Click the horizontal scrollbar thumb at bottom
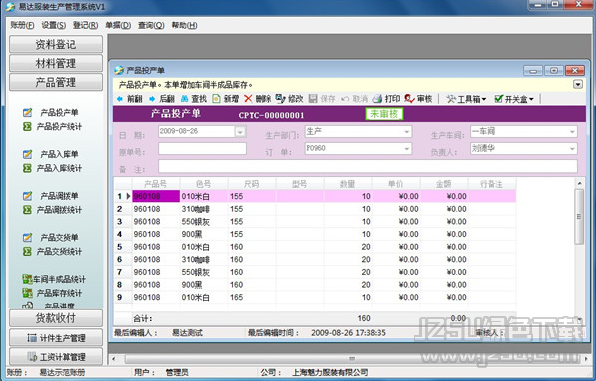596x381 pixels. [x=352, y=359]
